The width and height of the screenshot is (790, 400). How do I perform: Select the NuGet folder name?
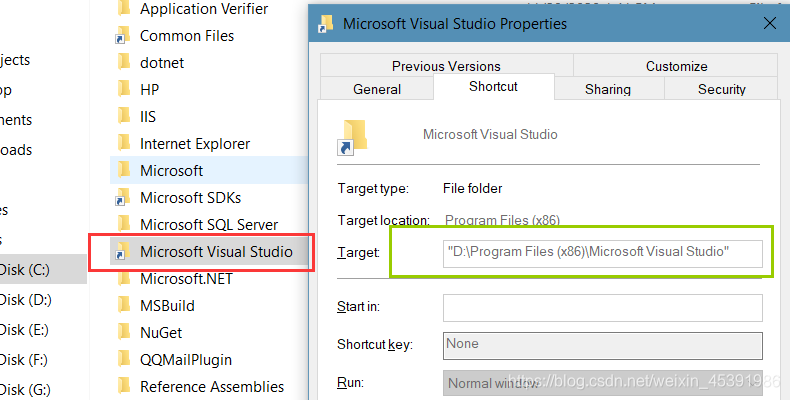161,332
